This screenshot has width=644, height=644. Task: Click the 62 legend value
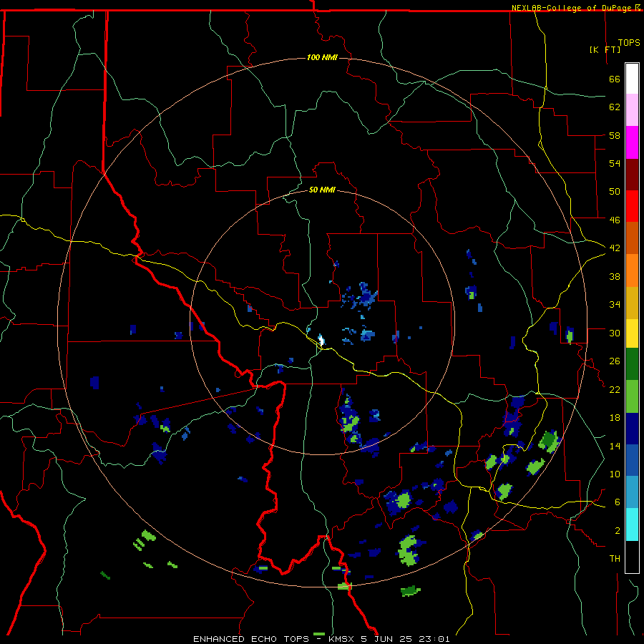pyautogui.click(x=615, y=107)
